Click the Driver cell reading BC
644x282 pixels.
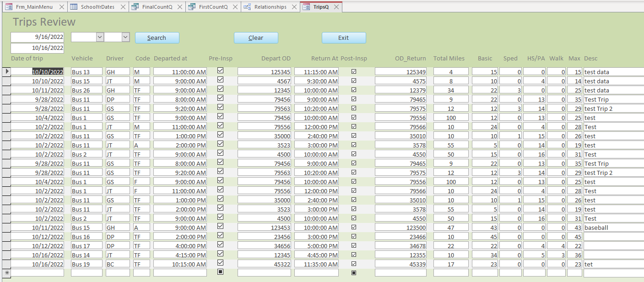click(118, 264)
